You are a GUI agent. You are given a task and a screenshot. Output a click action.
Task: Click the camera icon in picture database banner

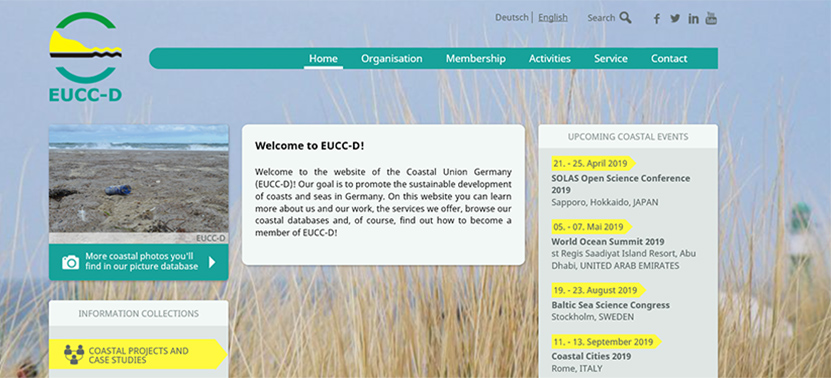[x=70, y=262]
